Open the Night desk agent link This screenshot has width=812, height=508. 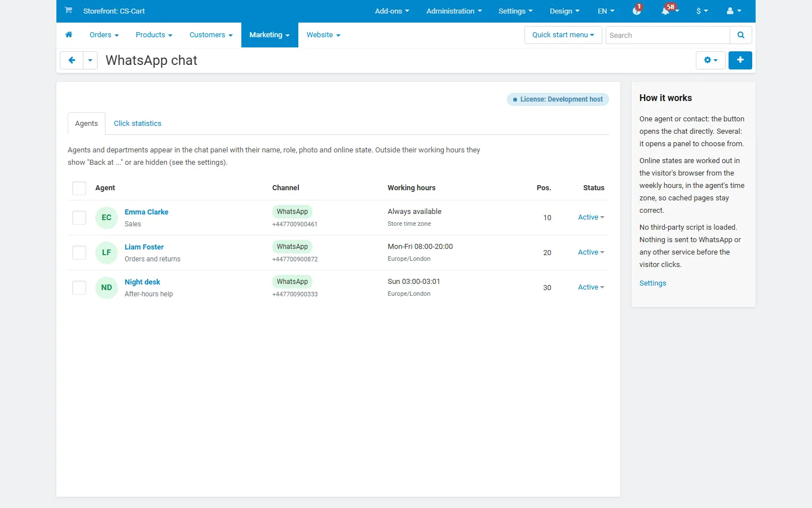click(x=143, y=282)
